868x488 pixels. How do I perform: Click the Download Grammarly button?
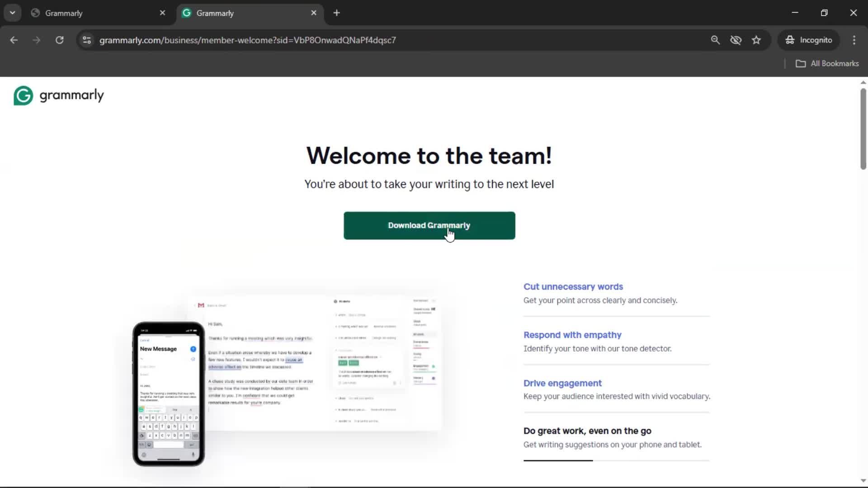tap(429, 225)
